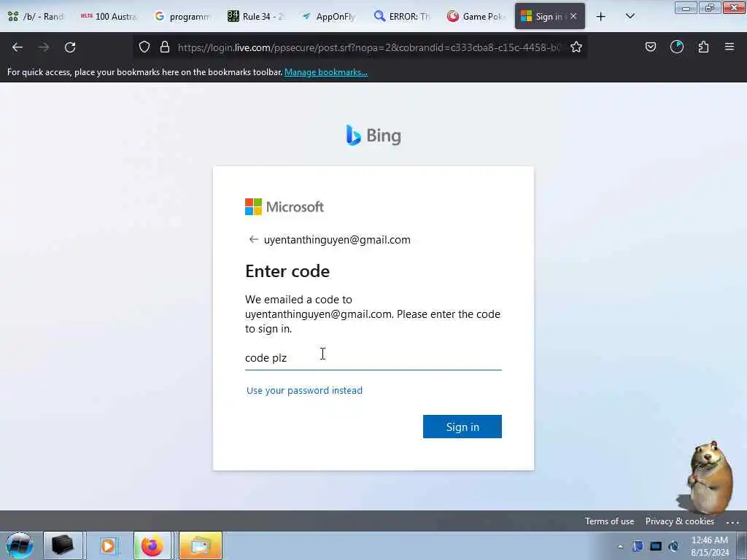Open Terms of use link
This screenshot has height=560, width=747.
click(x=609, y=521)
